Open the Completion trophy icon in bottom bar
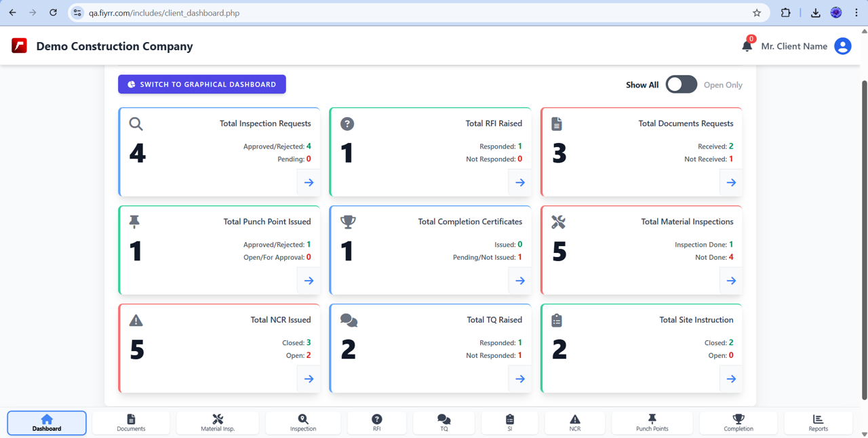The width and height of the screenshot is (868, 438). tap(738, 418)
